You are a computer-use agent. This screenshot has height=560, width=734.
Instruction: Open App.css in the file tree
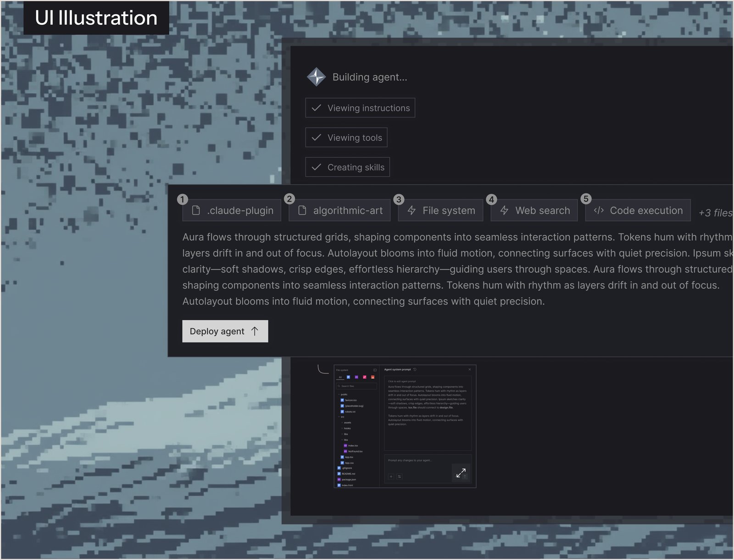click(347, 463)
